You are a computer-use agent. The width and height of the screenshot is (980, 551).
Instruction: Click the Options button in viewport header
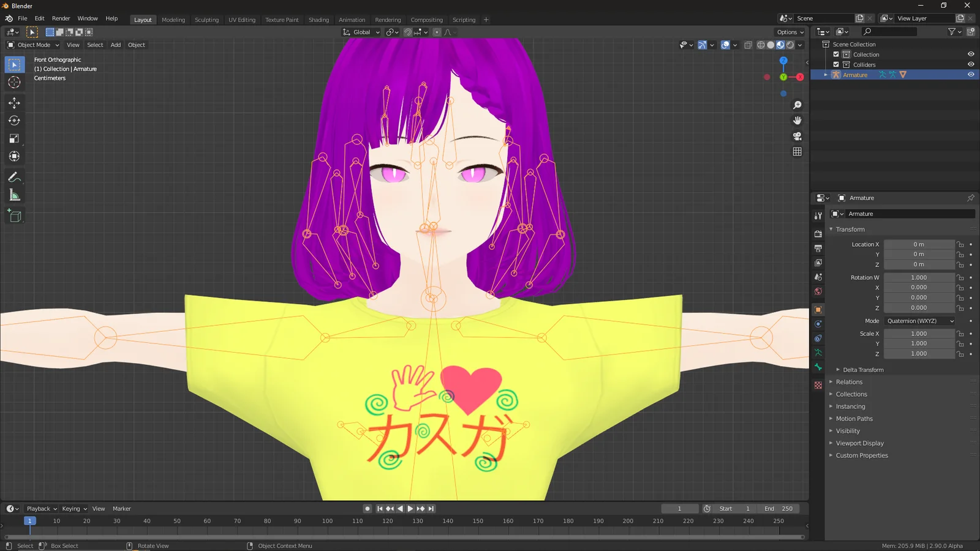click(789, 32)
